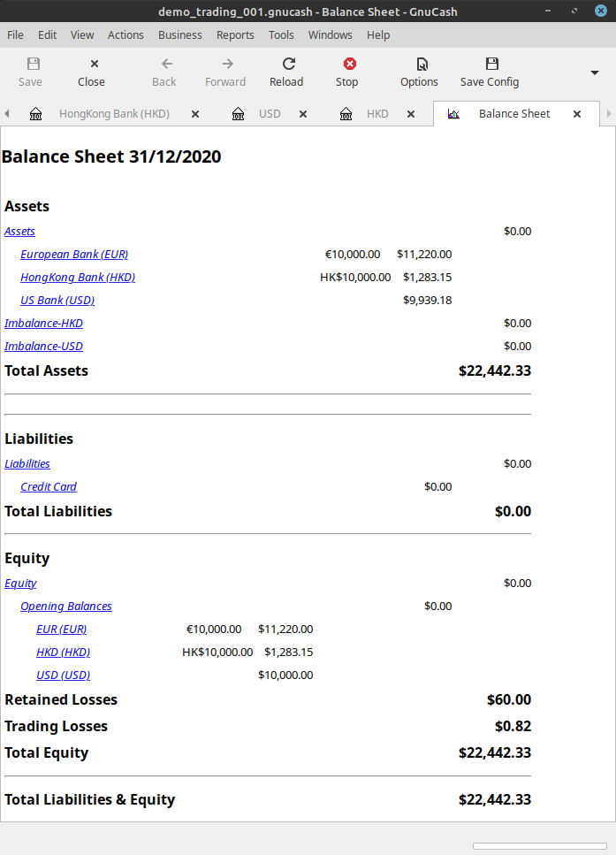The height and width of the screenshot is (855, 616).
Task: Switch to the USD tab
Action: pyautogui.click(x=269, y=114)
